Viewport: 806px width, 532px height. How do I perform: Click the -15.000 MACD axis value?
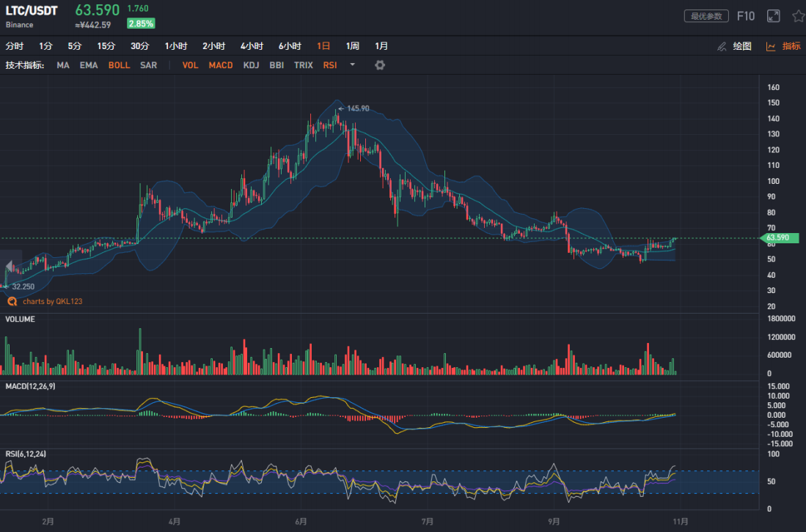pyautogui.click(x=778, y=443)
